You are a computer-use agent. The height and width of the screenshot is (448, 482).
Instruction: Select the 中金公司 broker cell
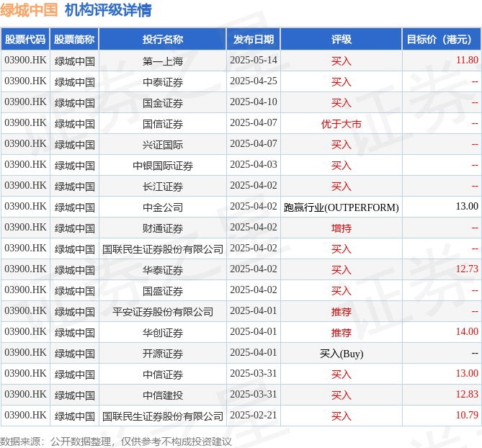pyautogui.click(x=163, y=207)
